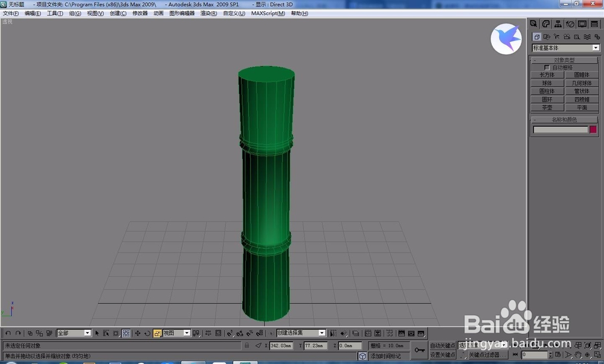Select the Systems category icon
This screenshot has width=604, height=364.
[597, 37]
